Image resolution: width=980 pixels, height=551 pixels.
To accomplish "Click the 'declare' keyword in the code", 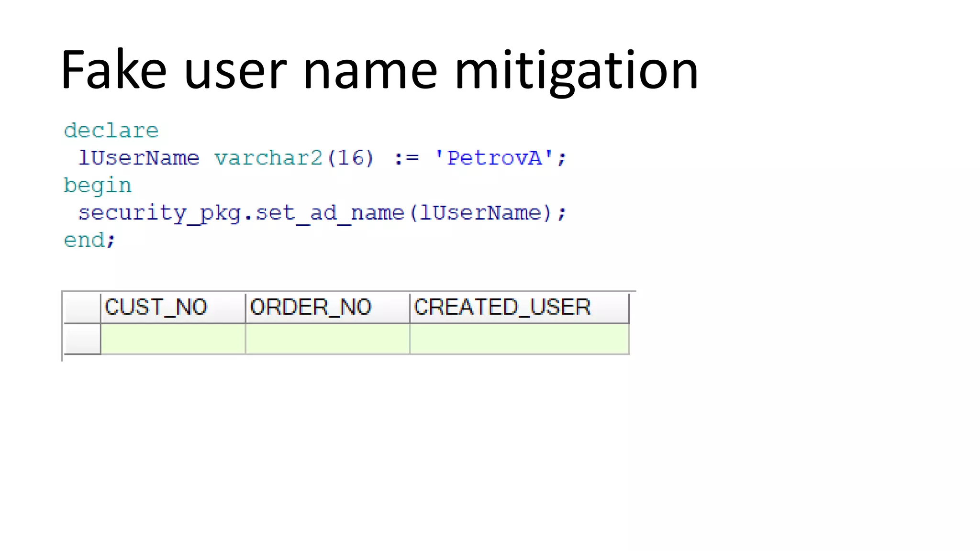I will click(111, 131).
